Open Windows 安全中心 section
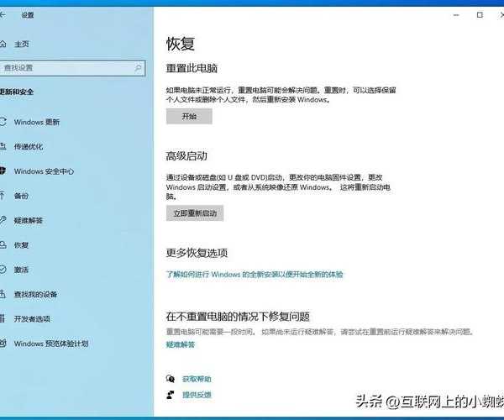This screenshot has height=420, width=504. point(44,171)
